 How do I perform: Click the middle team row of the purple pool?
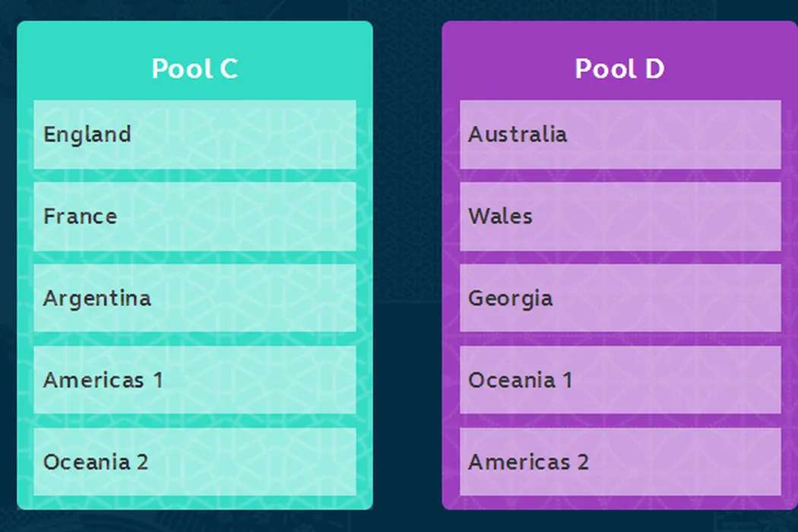[x=620, y=298]
